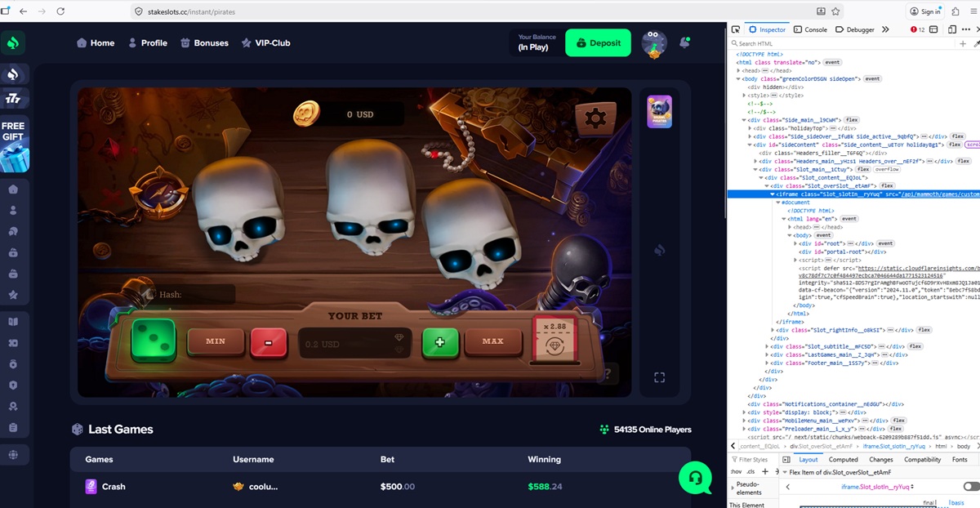The height and width of the screenshot is (508, 980).
Task: Click the FREE GIFT sidebar banner
Action: (14, 144)
